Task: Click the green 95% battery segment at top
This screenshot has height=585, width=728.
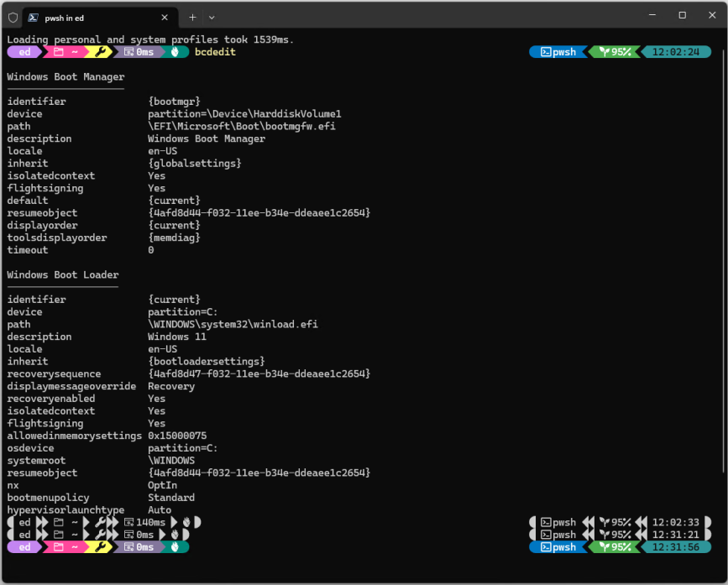Action: coord(615,52)
